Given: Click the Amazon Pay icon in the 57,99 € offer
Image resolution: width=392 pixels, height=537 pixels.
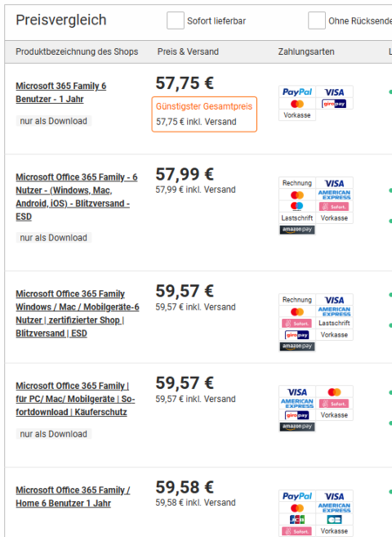Looking at the screenshot, I should point(297,229).
